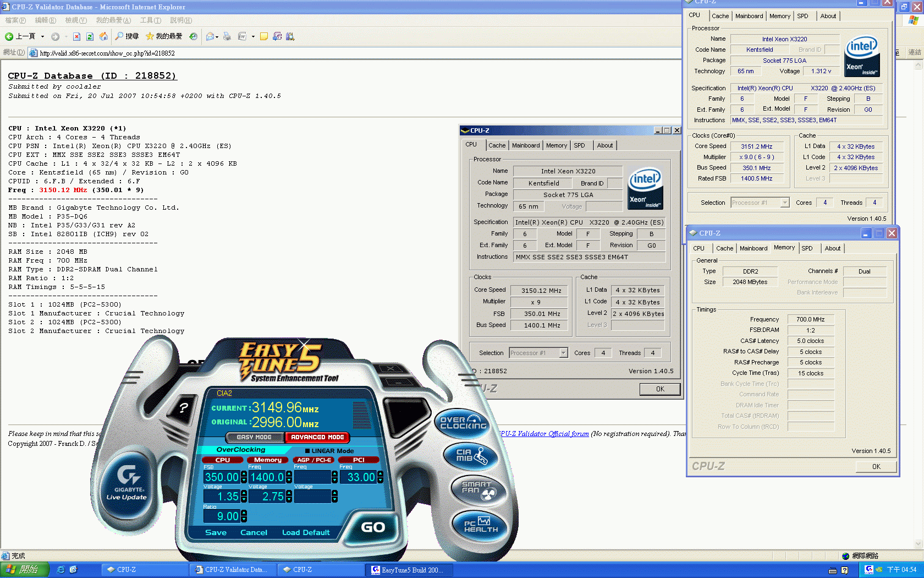Switch EasyTune5 to Advanced Mode
Viewport: 924px width, 578px height.
coord(317,437)
